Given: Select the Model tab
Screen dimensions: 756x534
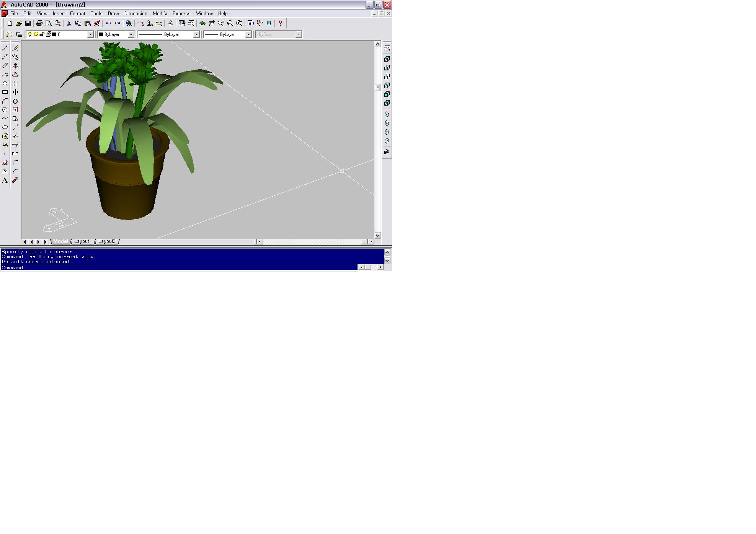Looking at the screenshot, I should click(60, 241).
